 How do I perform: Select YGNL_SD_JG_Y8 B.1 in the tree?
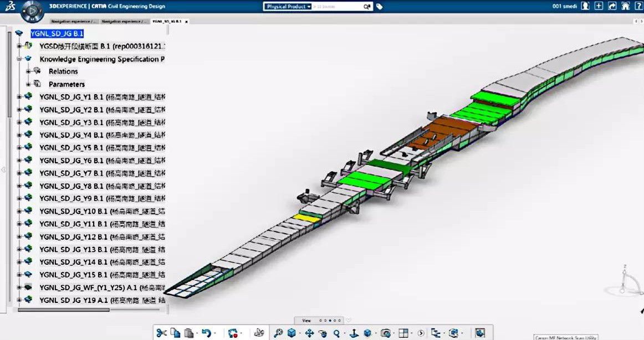pos(71,186)
